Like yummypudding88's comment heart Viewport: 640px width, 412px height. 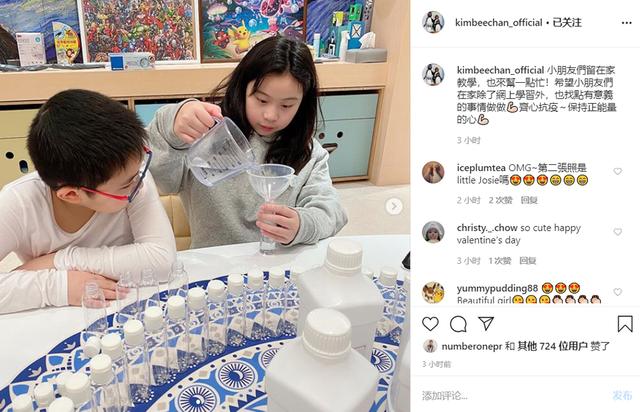click(618, 292)
